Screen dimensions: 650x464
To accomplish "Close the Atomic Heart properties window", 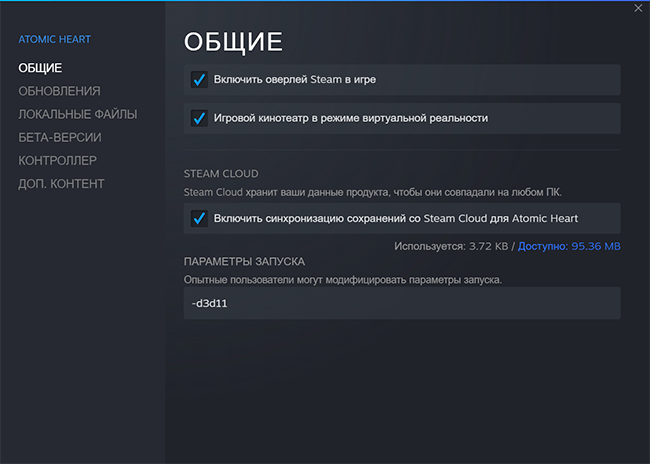I will point(638,8).
